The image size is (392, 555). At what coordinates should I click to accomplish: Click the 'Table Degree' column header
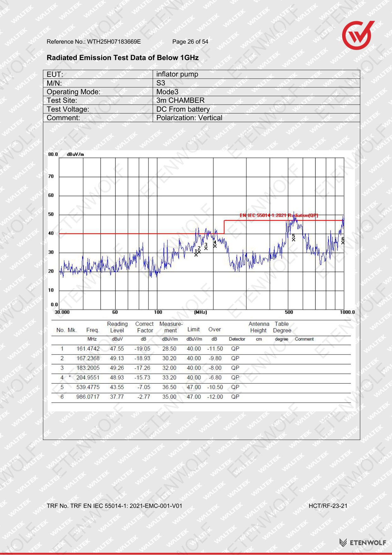282,327
